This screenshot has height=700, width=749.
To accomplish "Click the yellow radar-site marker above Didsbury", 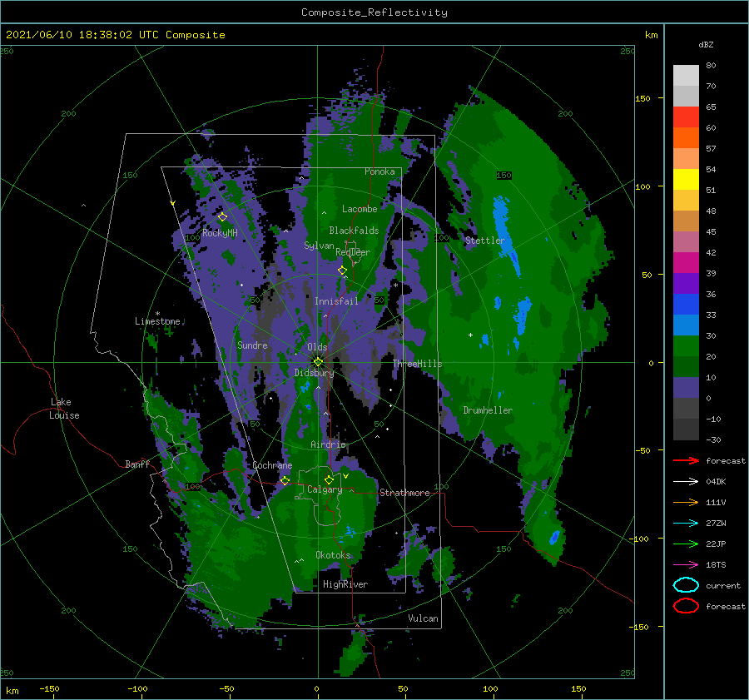I will click(x=318, y=362).
